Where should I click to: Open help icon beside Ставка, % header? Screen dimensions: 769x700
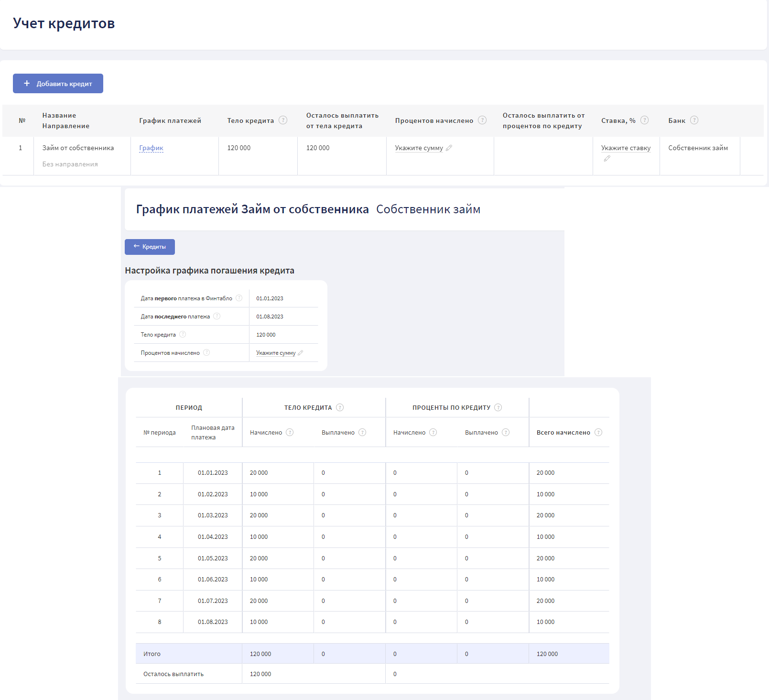tap(644, 120)
